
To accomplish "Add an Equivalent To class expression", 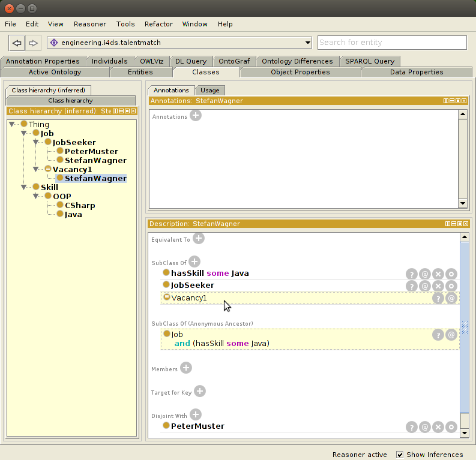I will click(198, 239).
